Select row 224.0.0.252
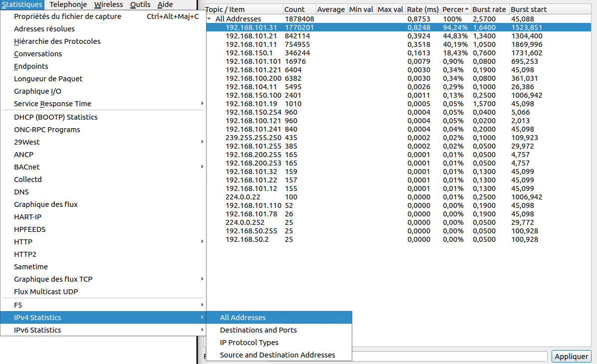The width and height of the screenshot is (597, 364). coord(398,222)
